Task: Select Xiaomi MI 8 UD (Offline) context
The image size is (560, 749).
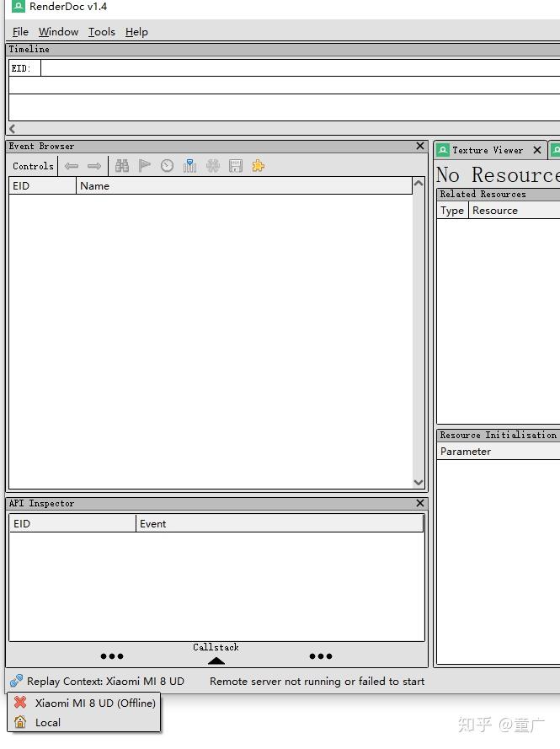Action: point(84,703)
